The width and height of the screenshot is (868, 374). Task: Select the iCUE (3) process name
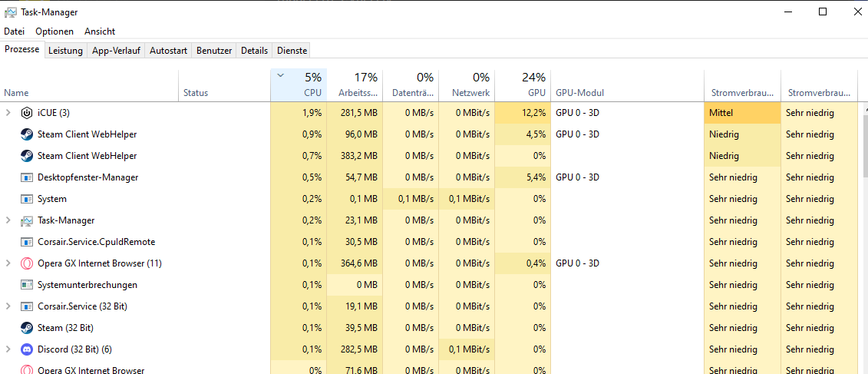54,113
